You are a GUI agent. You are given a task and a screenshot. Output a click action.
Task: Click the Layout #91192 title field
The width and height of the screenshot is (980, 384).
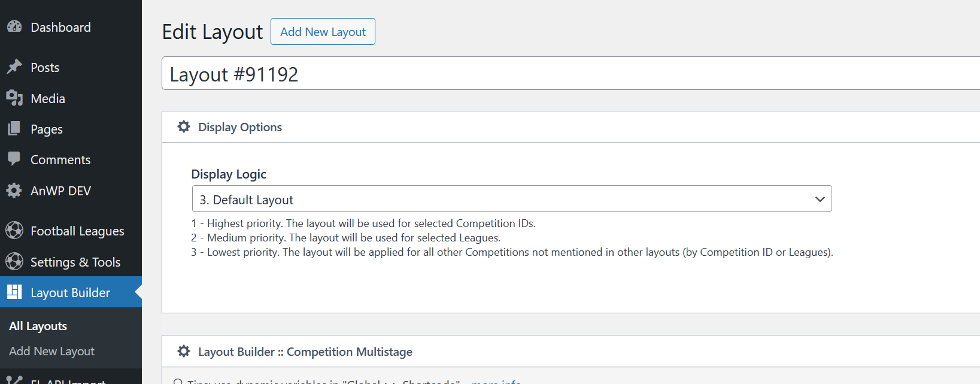tap(571, 74)
